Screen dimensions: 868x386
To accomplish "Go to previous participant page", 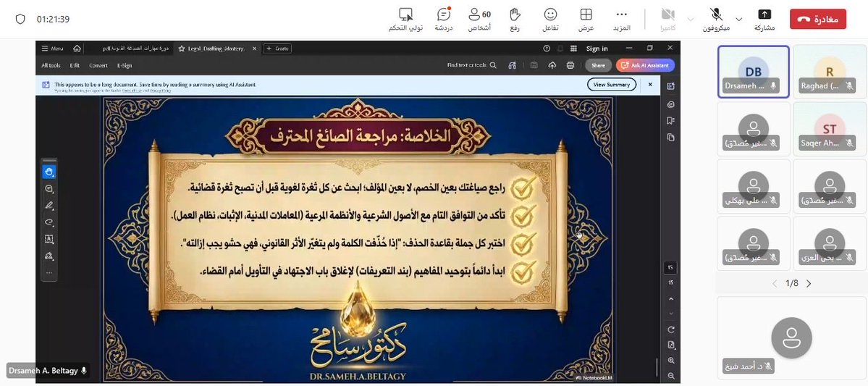I will coord(775,284).
